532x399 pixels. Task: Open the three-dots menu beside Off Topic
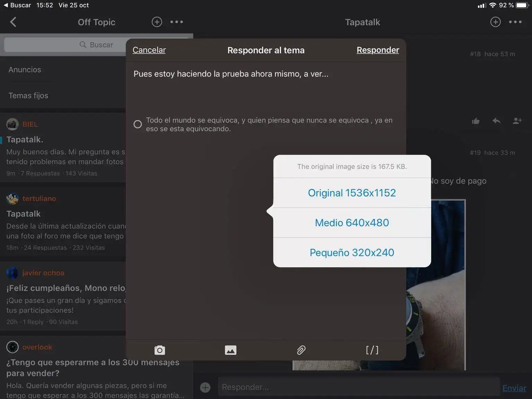pos(177,22)
